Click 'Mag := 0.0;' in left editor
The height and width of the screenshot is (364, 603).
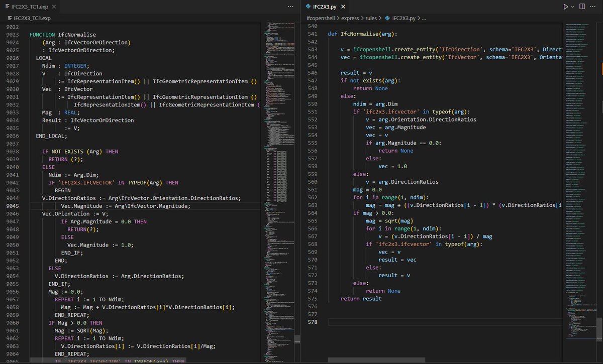[x=65, y=291]
